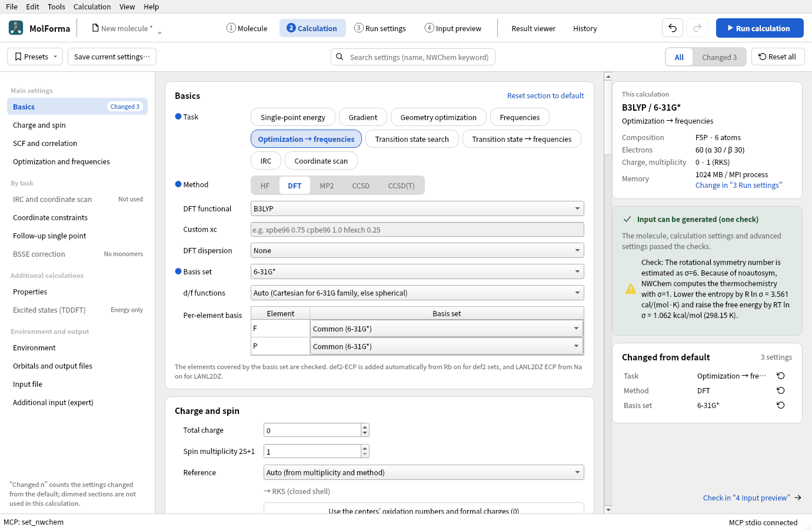Open the arrow menu beside New molecule
The height and width of the screenshot is (530, 812).
pyautogui.click(x=159, y=33)
